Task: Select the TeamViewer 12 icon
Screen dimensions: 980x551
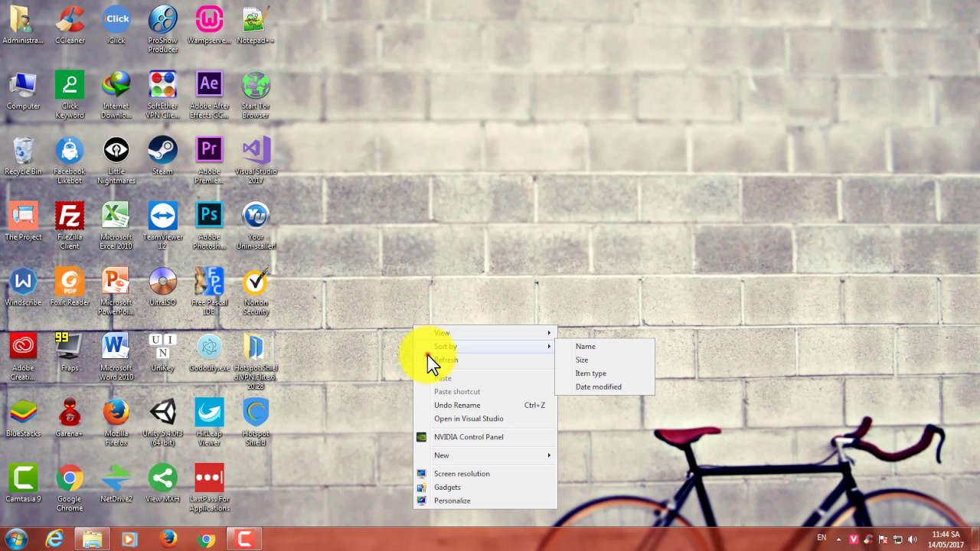Action: coord(162,227)
